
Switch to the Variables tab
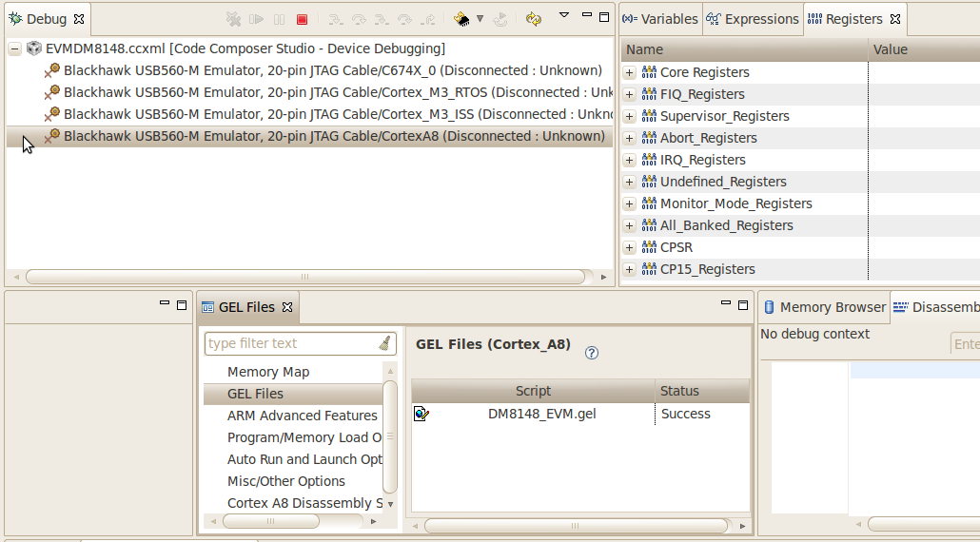click(x=660, y=19)
